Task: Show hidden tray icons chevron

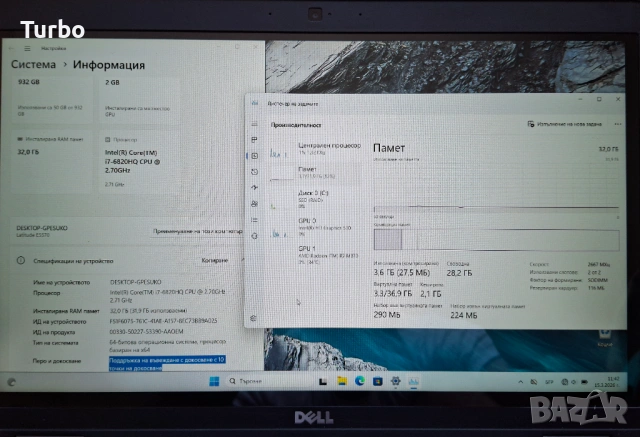Action: point(520,382)
